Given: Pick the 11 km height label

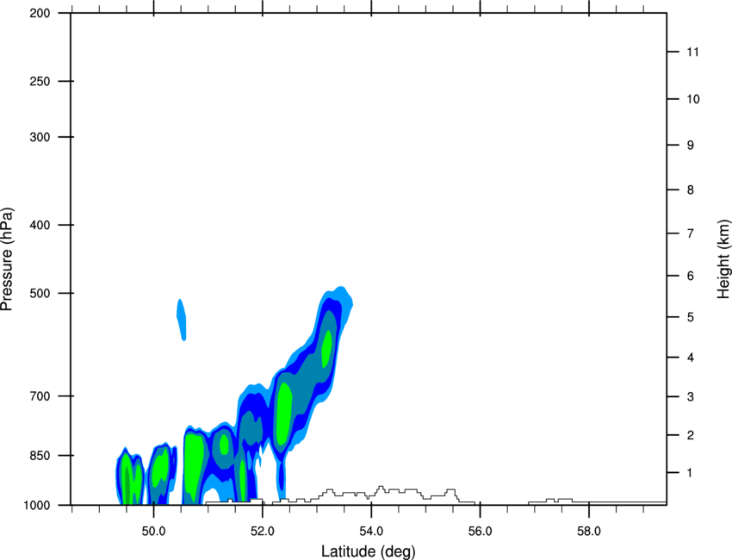Looking at the screenshot, I should 693,52.
